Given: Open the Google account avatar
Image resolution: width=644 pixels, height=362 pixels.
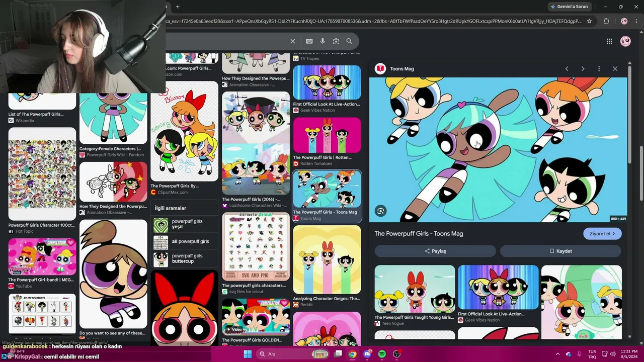Looking at the screenshot, I should 625,41.
